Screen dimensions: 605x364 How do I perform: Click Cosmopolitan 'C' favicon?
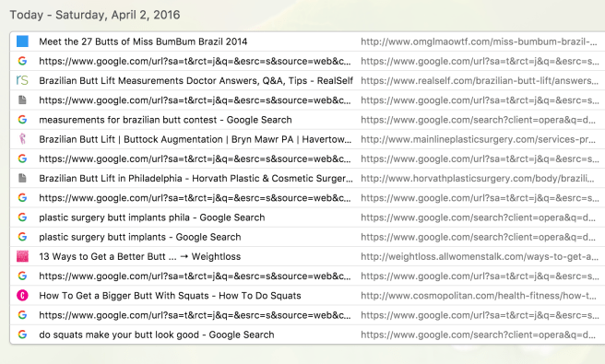click(22, 296)
